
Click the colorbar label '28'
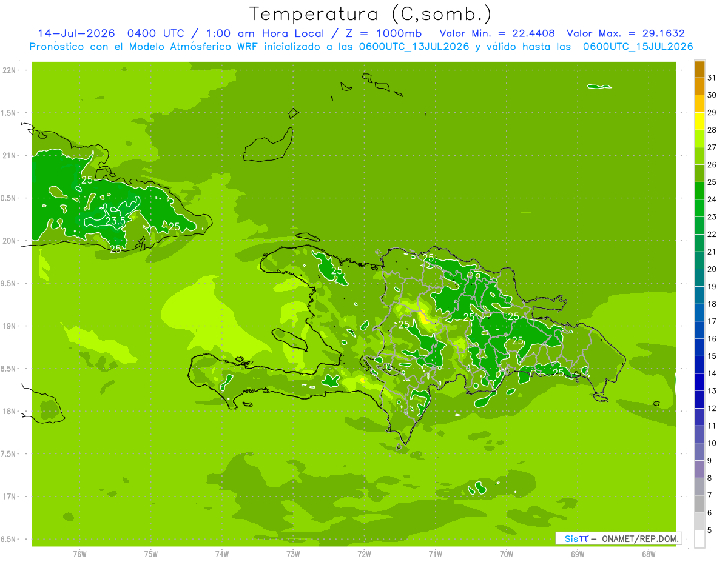pyautogui.click(x=712, y=130)
